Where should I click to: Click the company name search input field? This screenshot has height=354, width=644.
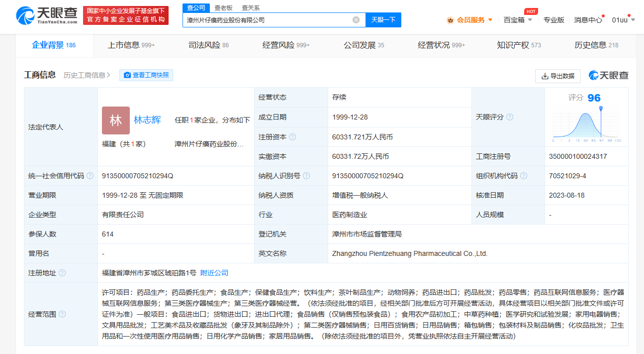point(269,20)
